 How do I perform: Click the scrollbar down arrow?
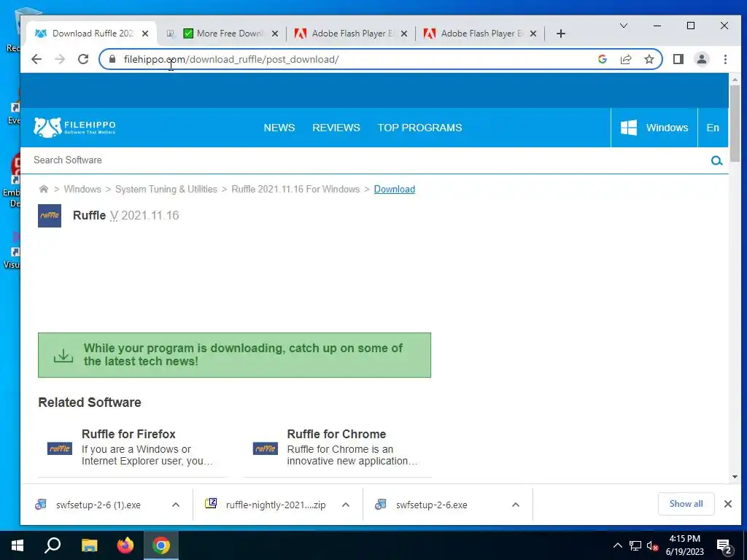tap(735, 477)
